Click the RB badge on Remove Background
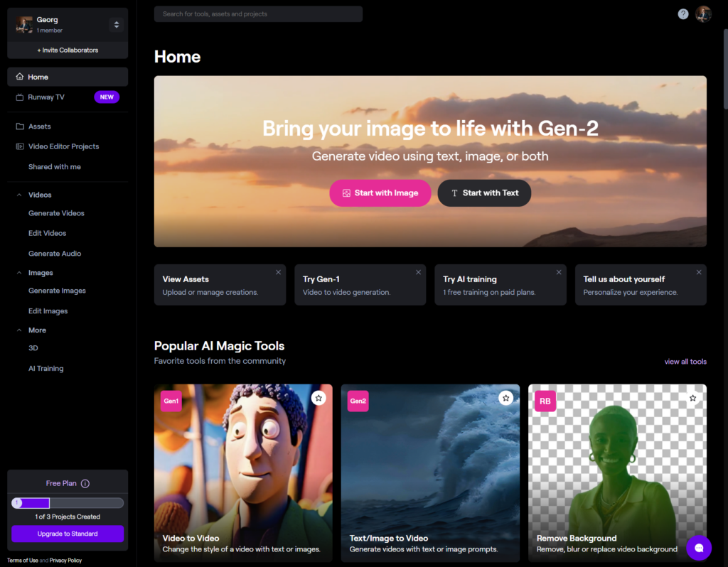Viewport: 728px width, 567px height. [x=545, y=401]
